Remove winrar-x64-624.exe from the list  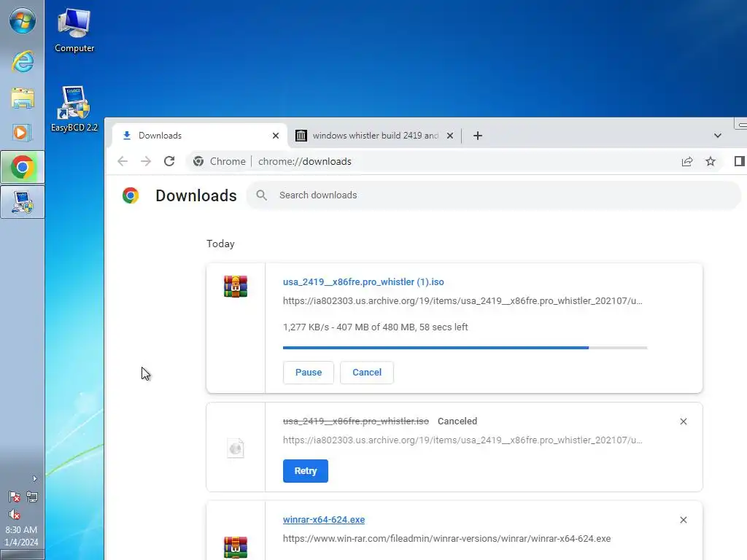pyautogui.click(x=683, y=520)
